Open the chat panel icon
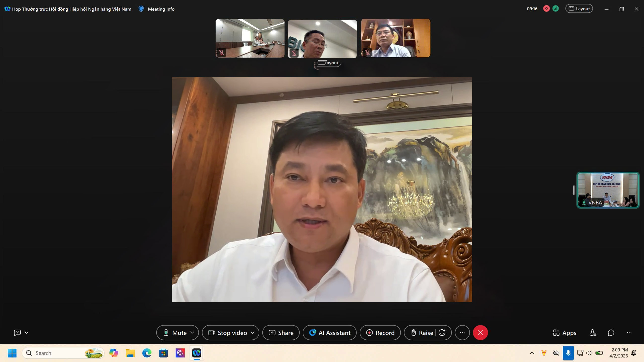 click(x=611, y=333)
